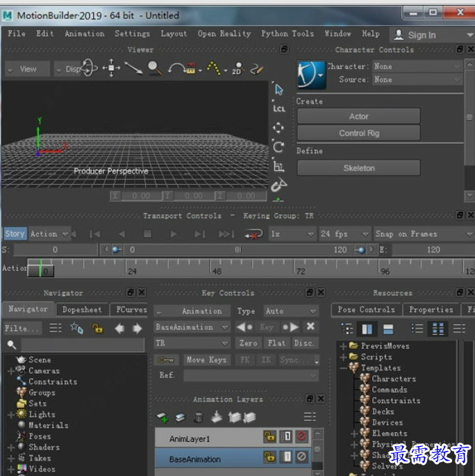Viewport: 475px width, 476px height.
Task: Click the Navigator lock icon
Action: coord(97,328)
